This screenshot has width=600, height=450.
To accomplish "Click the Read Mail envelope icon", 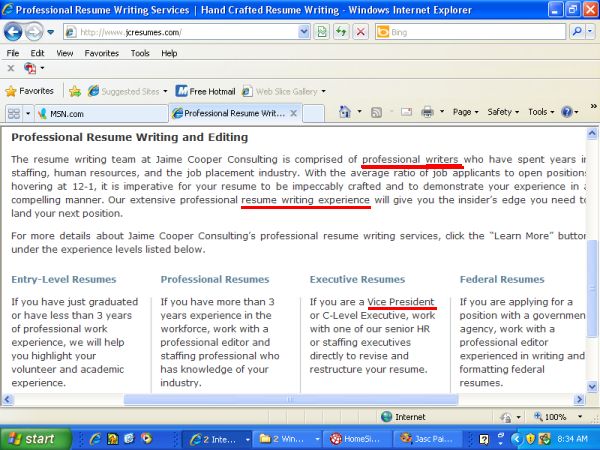I will point(406,112).
